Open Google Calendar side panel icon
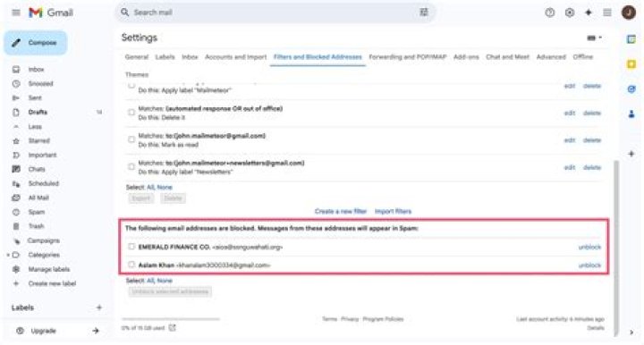The width and height of the screenshot is (644, 345). (631, 39)
